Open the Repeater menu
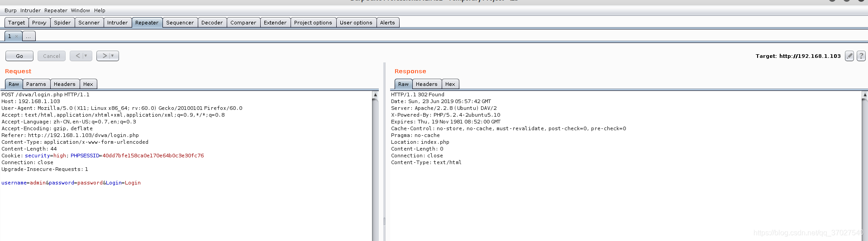Screen dimensions: 868x241 click(56, 10)
